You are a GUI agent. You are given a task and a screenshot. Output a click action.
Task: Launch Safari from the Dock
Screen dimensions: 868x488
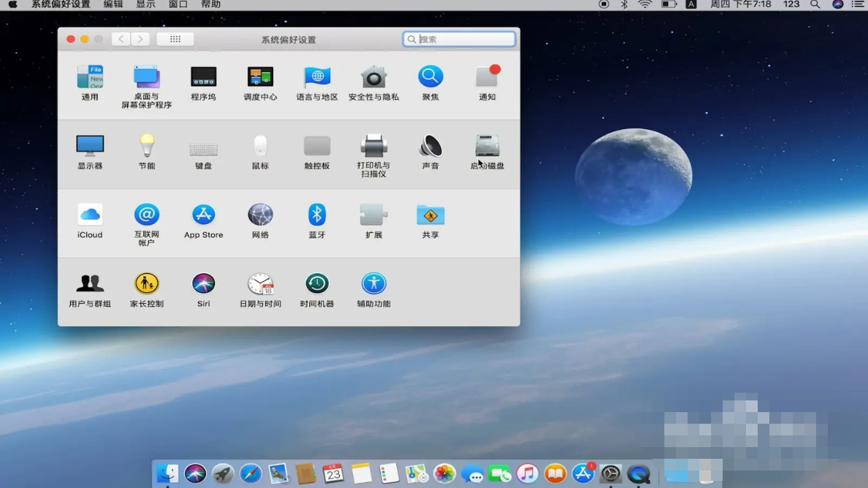click(x=250, y=474)
